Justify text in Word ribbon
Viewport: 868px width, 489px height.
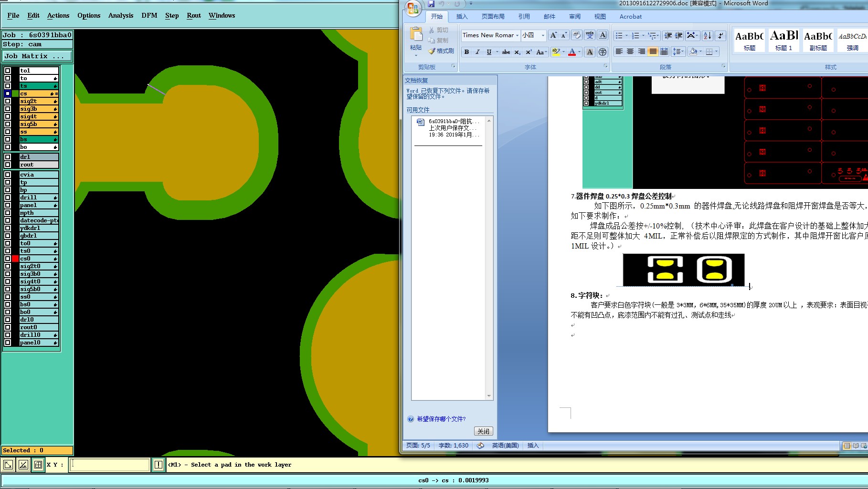[x=653, y=52]
